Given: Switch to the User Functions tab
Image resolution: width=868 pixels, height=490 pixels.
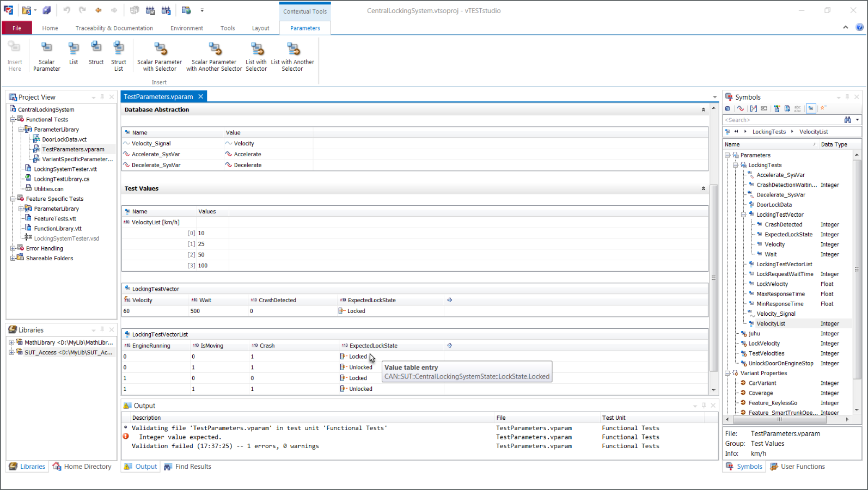Looking at the screenshot, I should click(798, 466).
